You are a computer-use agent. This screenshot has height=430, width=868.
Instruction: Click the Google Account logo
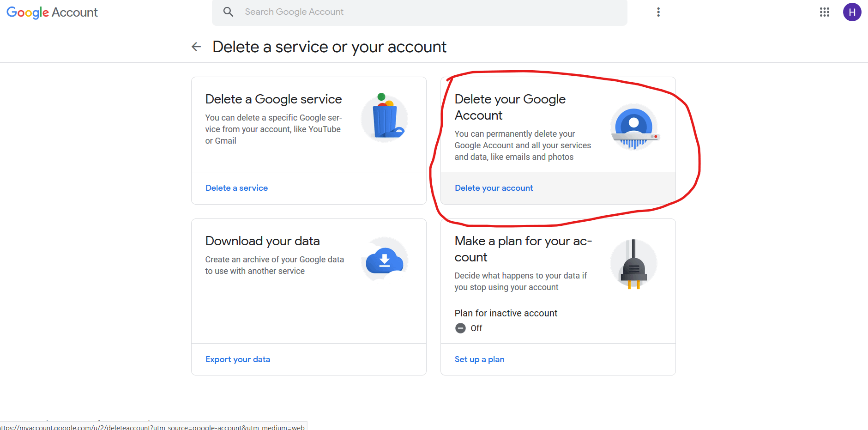click(52, 12)
